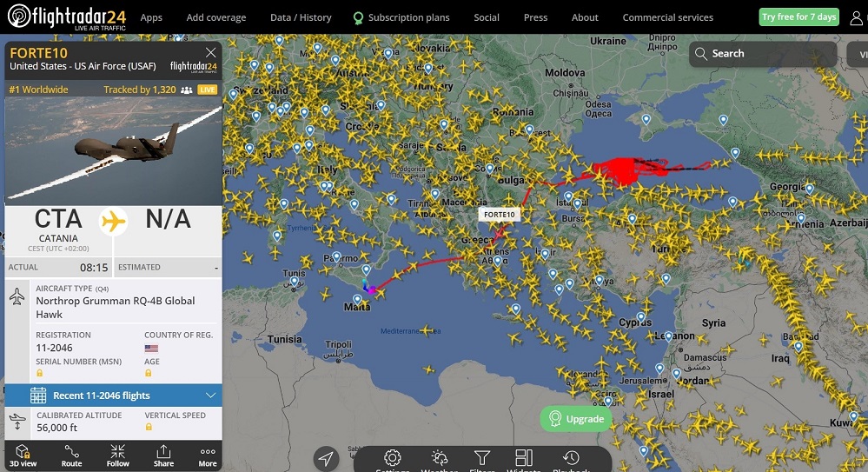
Task: Close the FORTE10 flight panel
Action: [x=210, y=53]
